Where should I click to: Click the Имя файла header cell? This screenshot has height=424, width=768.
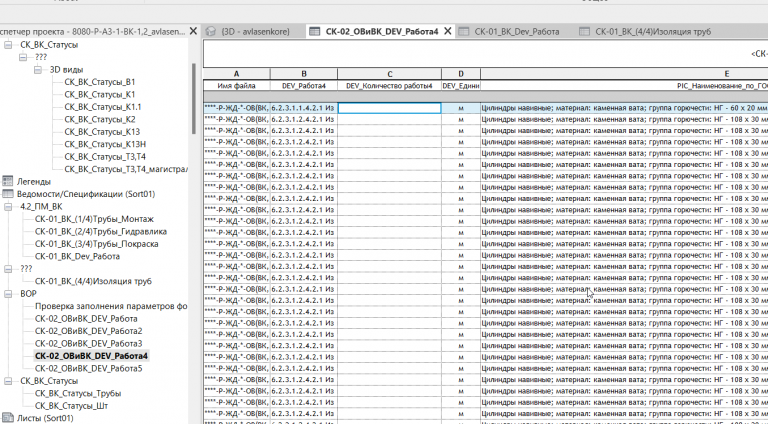point(237,86)
